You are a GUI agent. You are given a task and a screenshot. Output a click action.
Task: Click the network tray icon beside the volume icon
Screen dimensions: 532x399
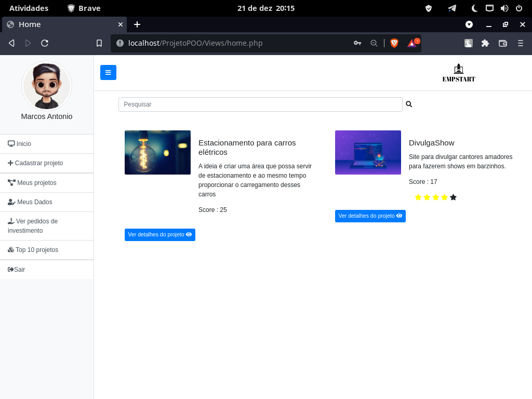[489, 8]
